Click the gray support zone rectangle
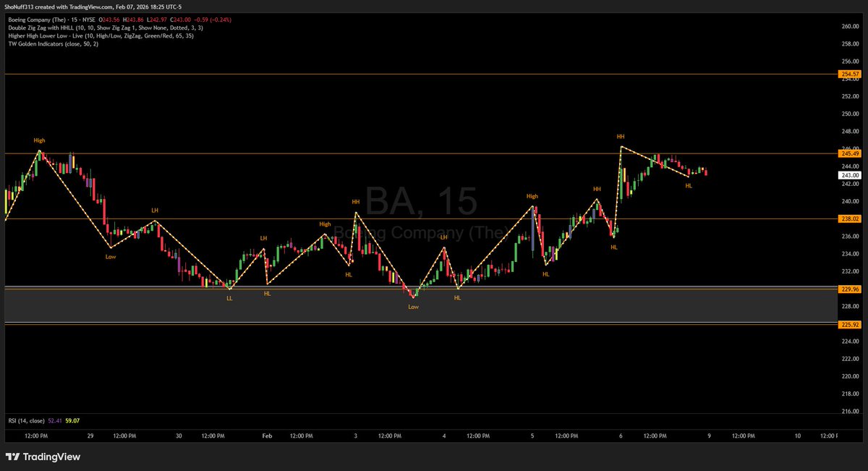The image size is (868, 471). click(420, 305)
